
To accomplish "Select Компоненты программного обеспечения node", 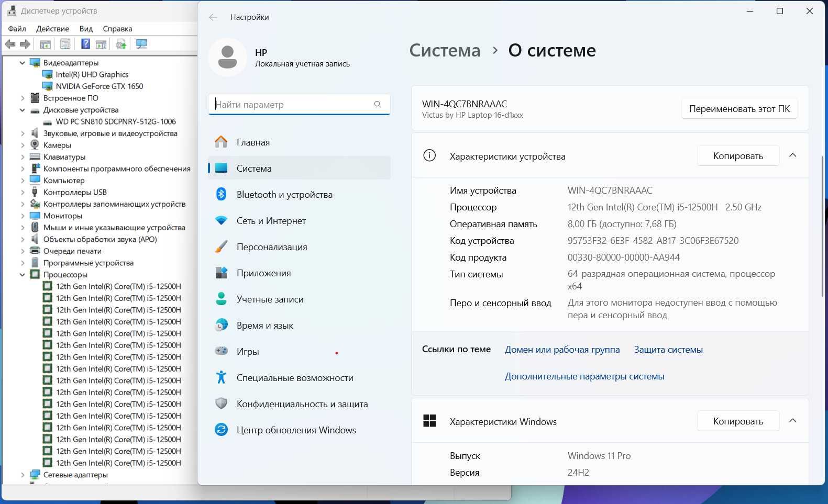I will [x=117, y=169].
